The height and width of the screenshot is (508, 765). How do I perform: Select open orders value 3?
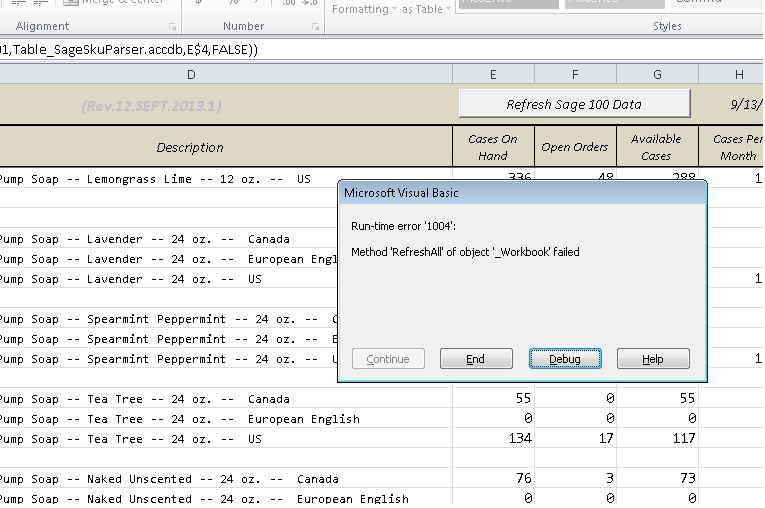point(575,478)
